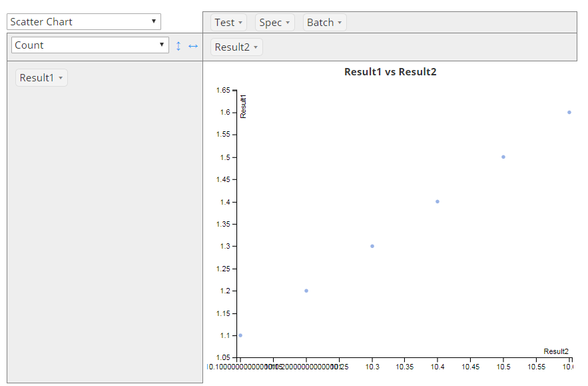Click data point at Result1 1.2
Image resolution: width=588 pixels, height=386 pixels.
306,291
